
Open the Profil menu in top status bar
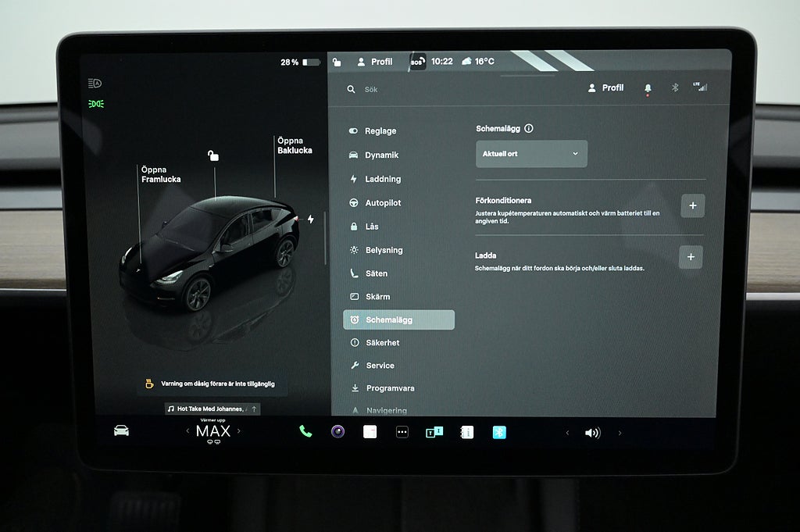375,62
